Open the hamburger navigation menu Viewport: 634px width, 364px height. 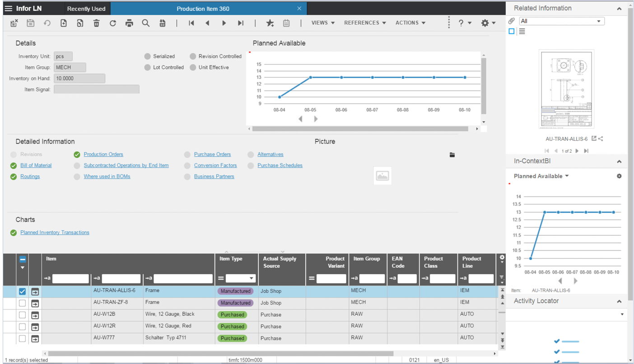8,9
